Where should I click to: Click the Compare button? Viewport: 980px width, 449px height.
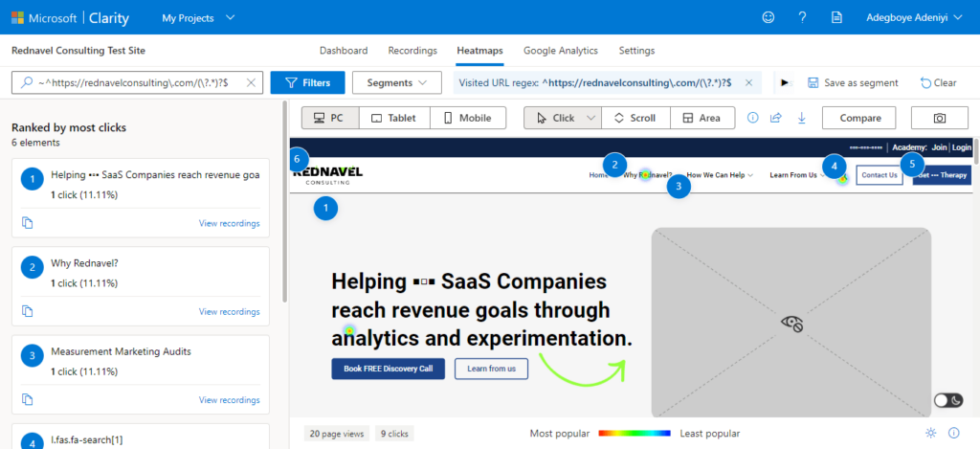(860, 118)
